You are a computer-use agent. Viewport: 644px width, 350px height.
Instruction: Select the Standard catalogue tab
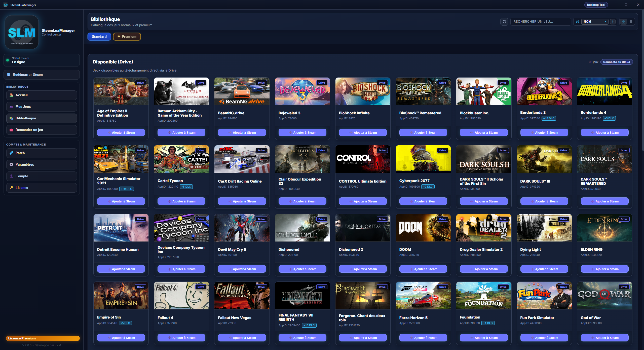point(99,37)
